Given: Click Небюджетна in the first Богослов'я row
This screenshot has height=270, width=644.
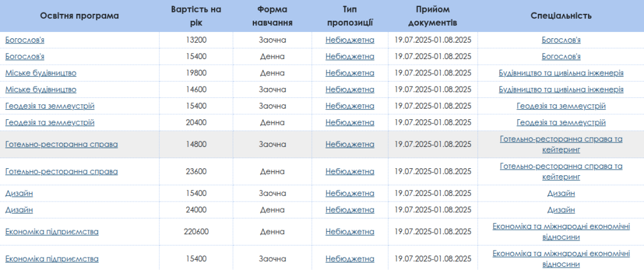Looking at the screenshot, I should pos(350,40).
